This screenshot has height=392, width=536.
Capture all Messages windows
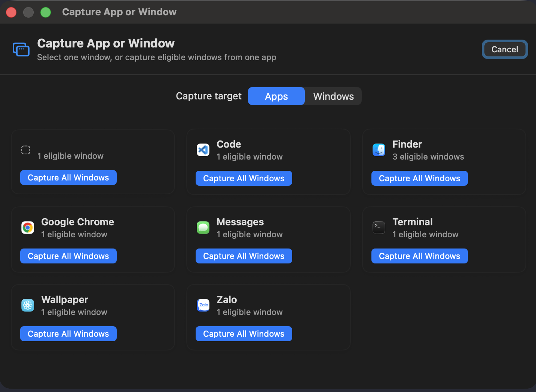coord(244,256)
